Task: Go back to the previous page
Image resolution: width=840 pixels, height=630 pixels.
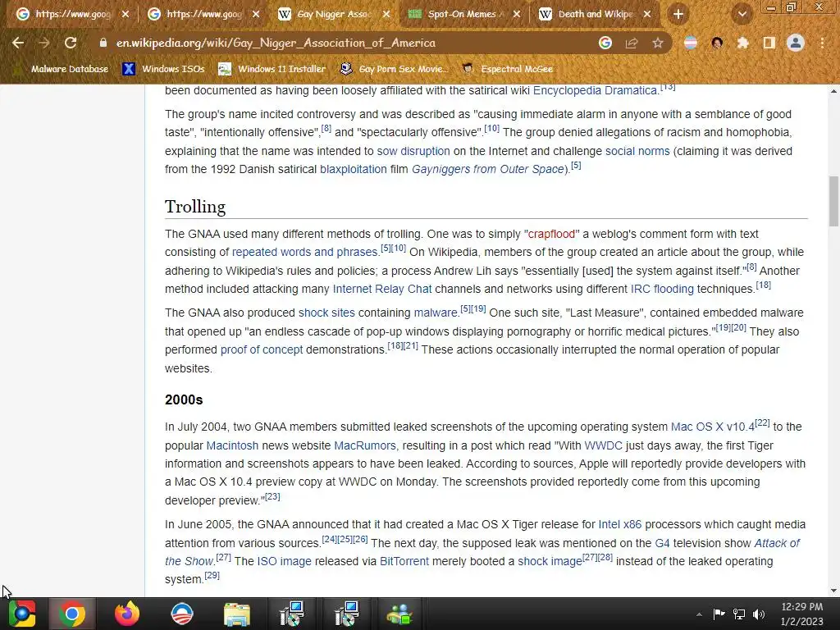Action: (x=18, y=43)
